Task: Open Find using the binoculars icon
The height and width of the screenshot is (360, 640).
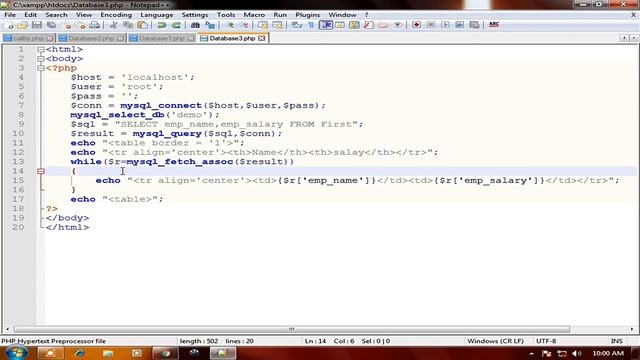Action: point(195,25)
